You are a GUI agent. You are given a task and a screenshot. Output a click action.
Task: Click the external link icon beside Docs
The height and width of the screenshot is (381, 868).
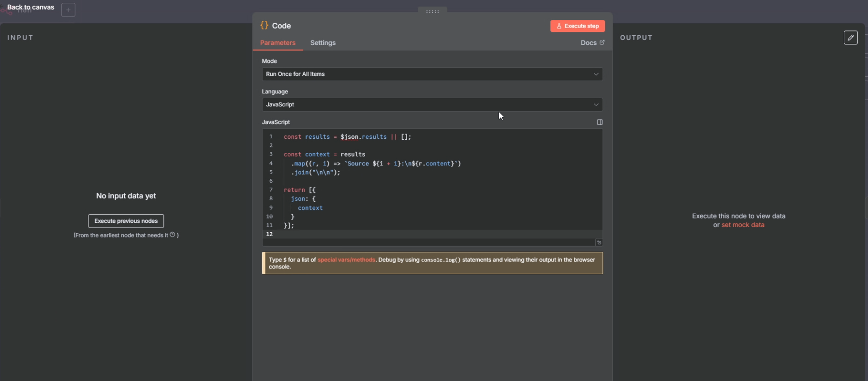point(602,43)
